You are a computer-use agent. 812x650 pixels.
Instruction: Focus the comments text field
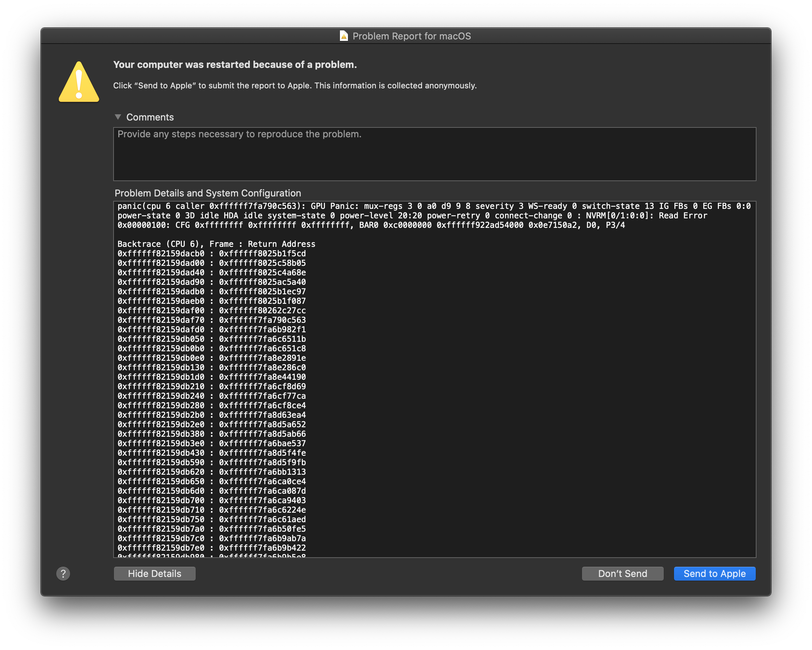point(434,154)
